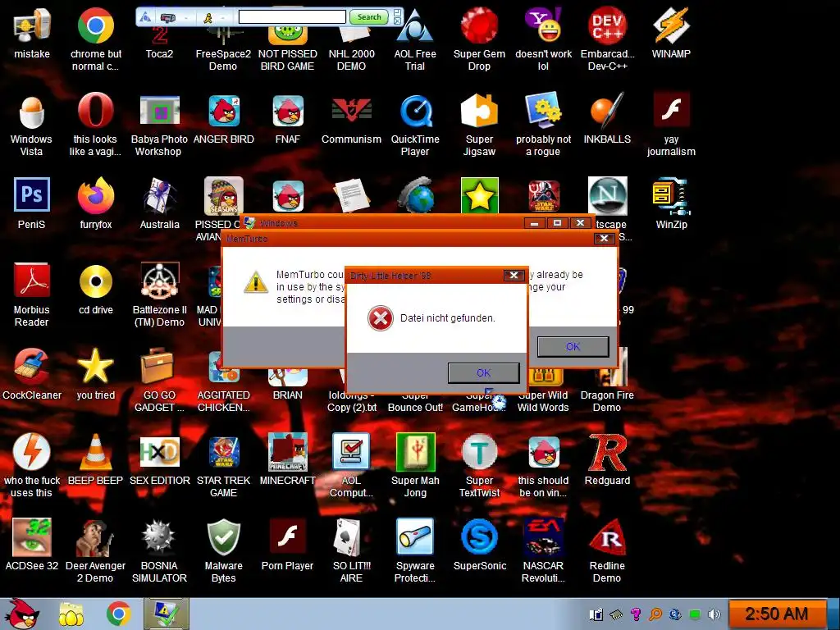Click the BOSNIA SIMULATOR mine icon

click(x=159, y=550)
